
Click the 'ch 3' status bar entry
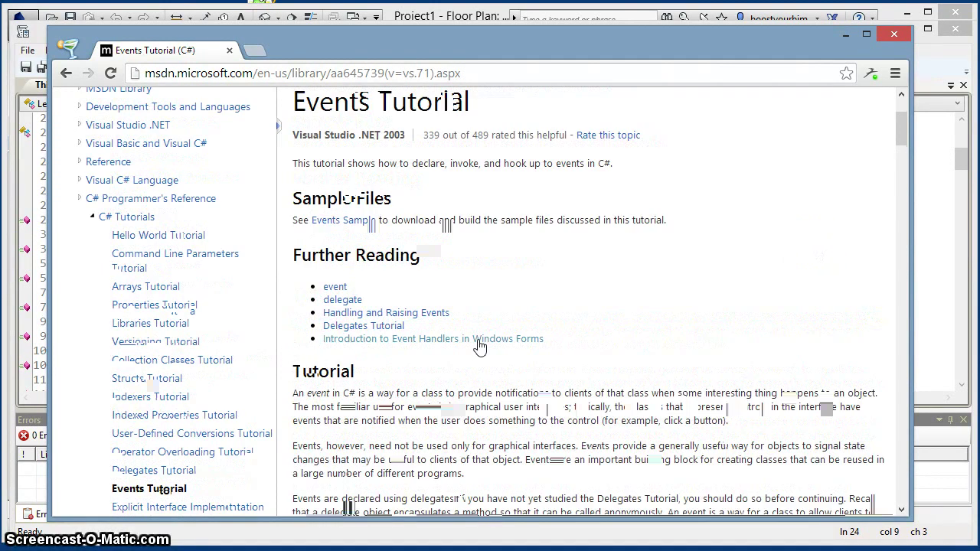coord(918,531)
